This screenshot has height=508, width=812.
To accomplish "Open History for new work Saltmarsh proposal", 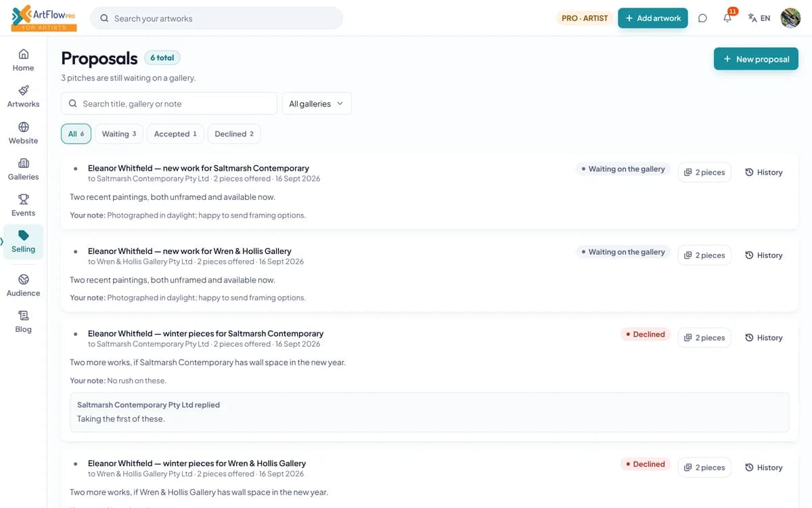I will point(764,172).
